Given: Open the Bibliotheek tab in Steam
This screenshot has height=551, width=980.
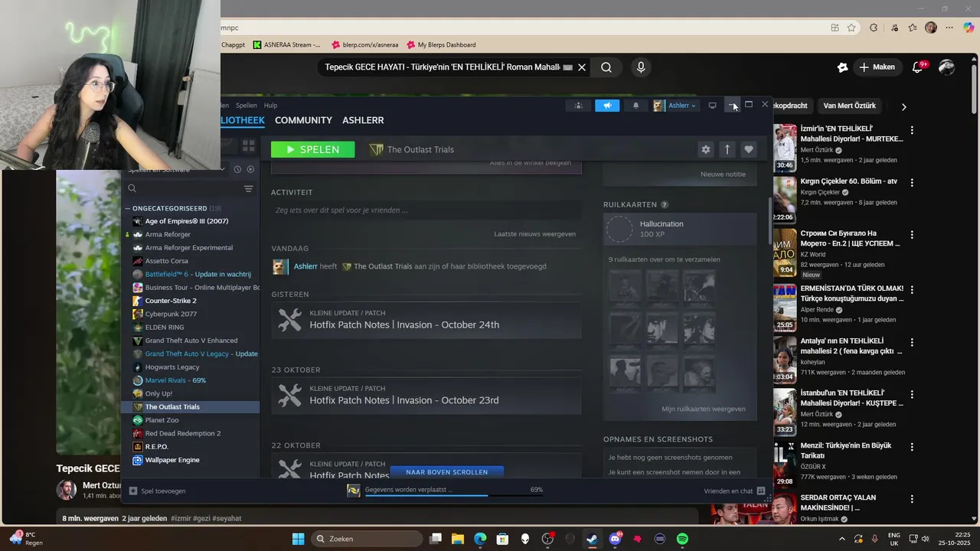Looking at the screenshot, I should (243, 120).
